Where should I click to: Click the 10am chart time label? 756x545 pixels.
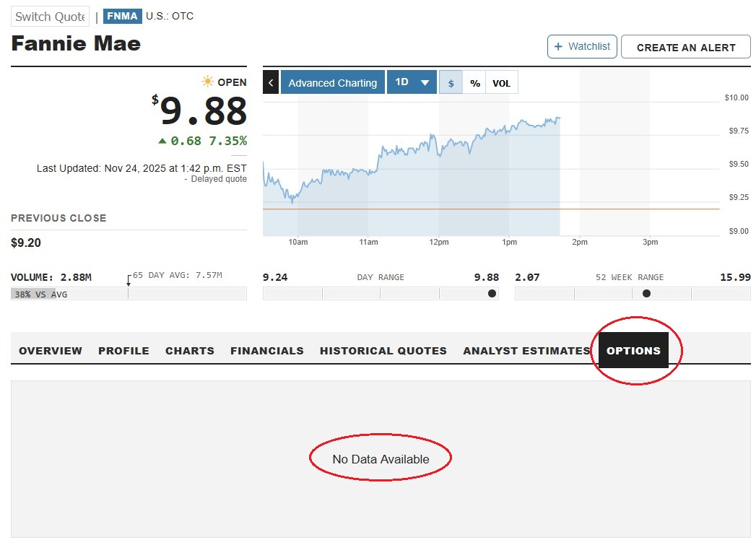(298, 243)
